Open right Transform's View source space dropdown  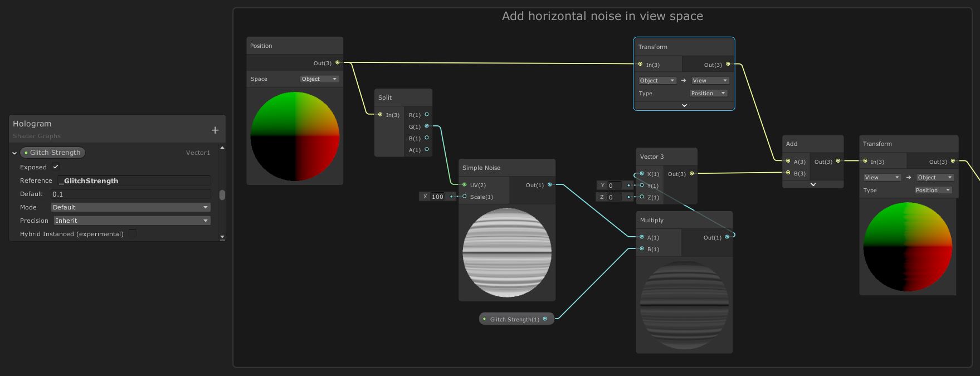[x=883, y=178]
